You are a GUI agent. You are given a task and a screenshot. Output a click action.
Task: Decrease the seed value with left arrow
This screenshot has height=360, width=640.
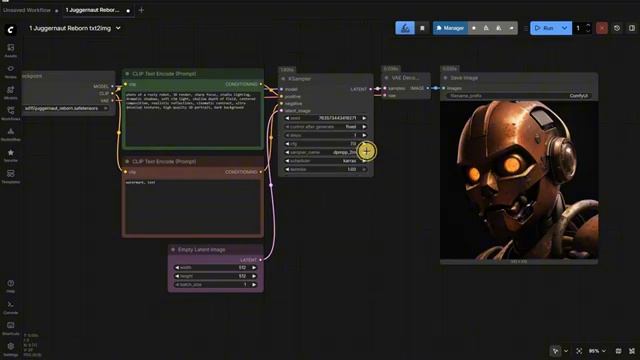pyautogui.click(x=287, y=118)
